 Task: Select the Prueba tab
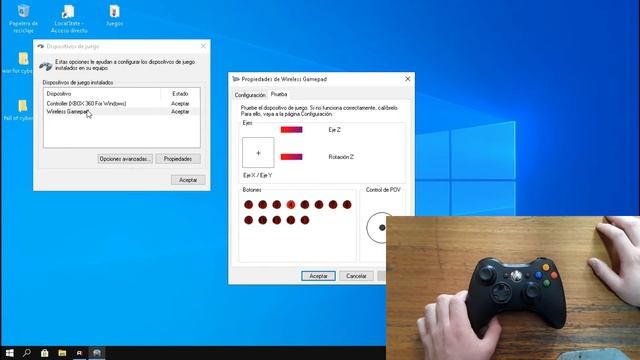tap(279, 94)
